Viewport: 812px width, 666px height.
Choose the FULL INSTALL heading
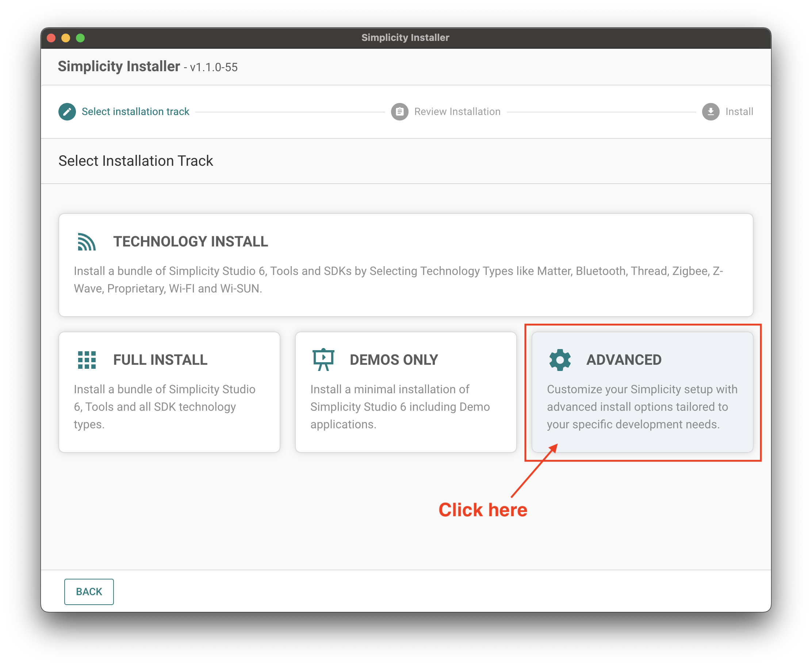(160, 360)
